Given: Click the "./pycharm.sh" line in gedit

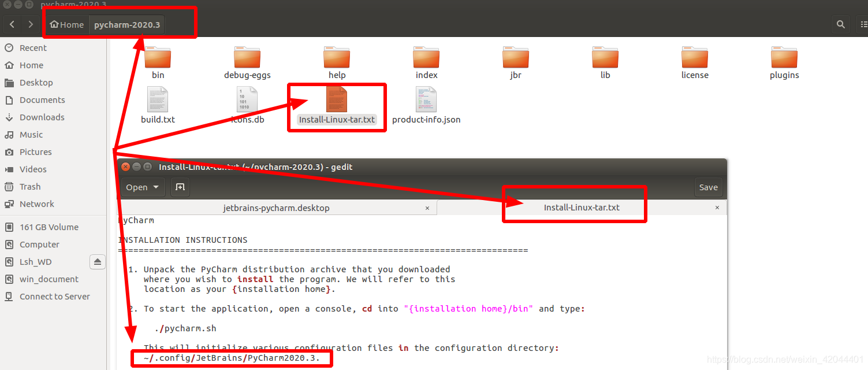Looking at the screenshot, I should pos(185,328).
